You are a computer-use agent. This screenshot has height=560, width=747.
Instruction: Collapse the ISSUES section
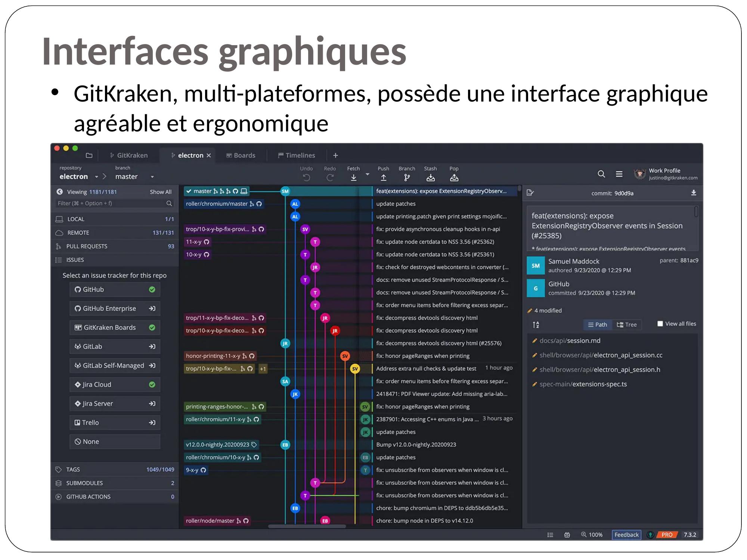115,260
